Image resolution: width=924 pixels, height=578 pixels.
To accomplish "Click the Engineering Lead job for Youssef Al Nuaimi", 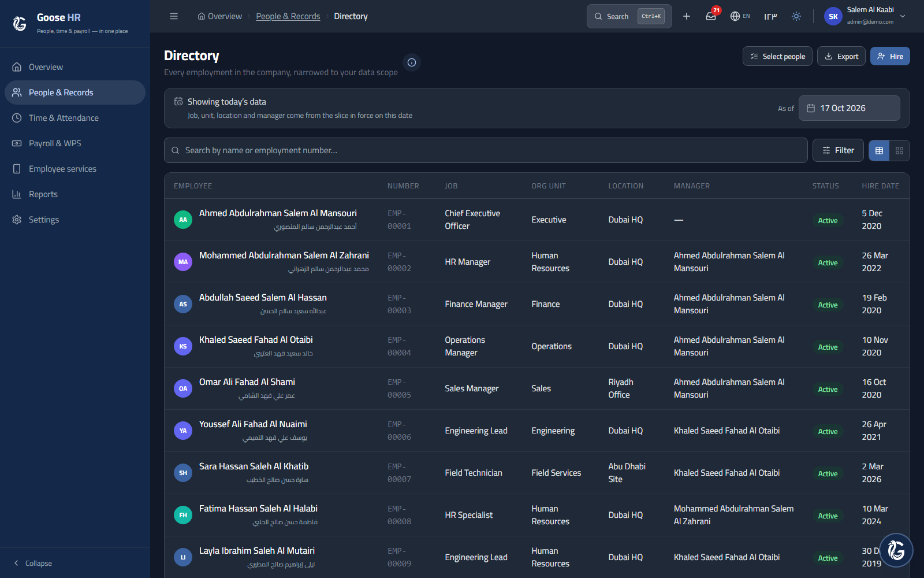I will 476,431.
